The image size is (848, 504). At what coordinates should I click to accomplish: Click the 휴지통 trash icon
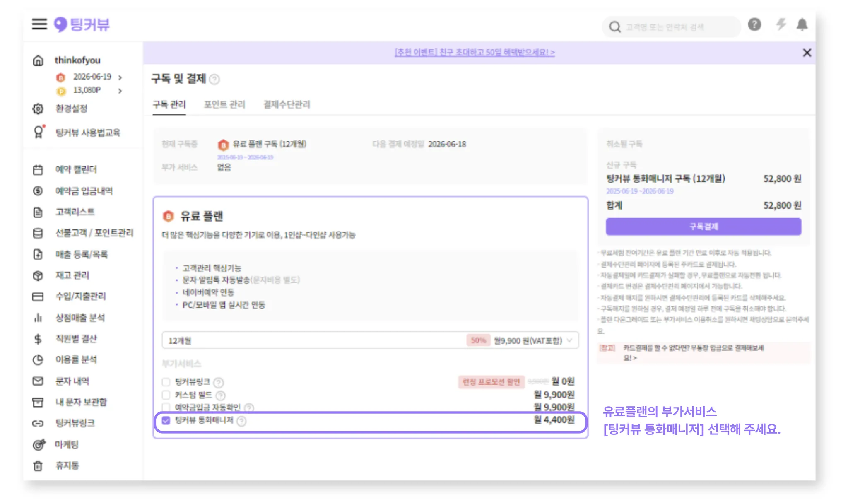point(38,466)
